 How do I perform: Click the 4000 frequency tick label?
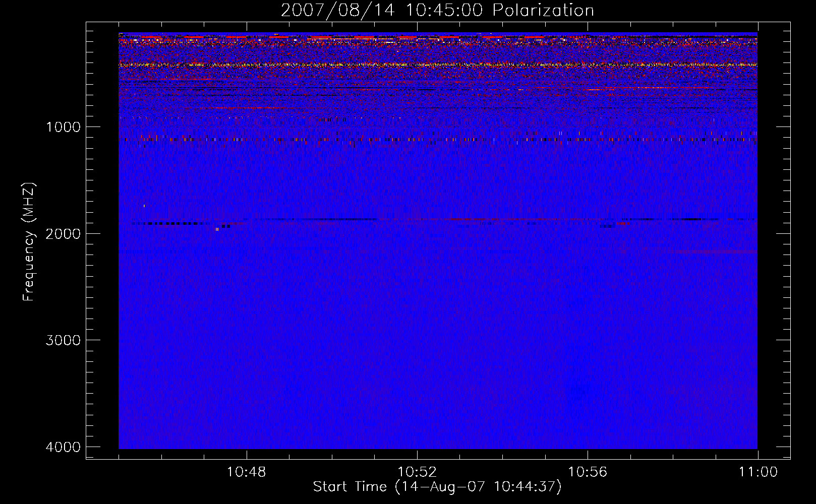coord(63,447)
